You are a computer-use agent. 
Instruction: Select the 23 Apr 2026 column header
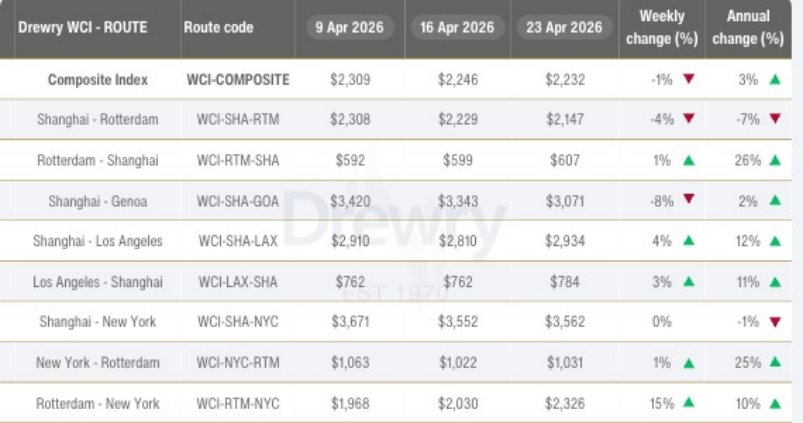click(564, 28)
